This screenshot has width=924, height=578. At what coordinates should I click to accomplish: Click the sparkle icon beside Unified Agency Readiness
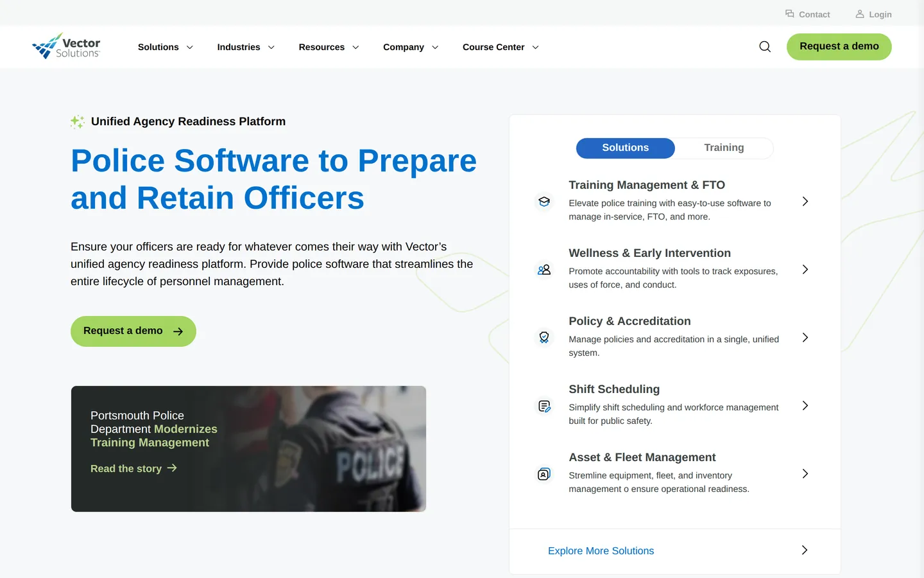(78, 121)
